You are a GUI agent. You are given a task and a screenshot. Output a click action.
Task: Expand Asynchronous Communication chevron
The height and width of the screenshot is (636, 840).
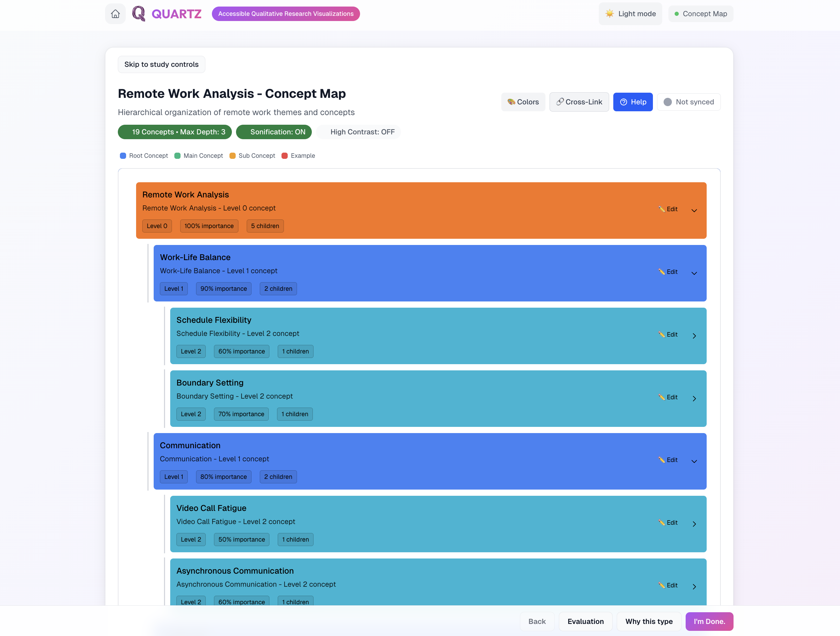pos(694,586)
